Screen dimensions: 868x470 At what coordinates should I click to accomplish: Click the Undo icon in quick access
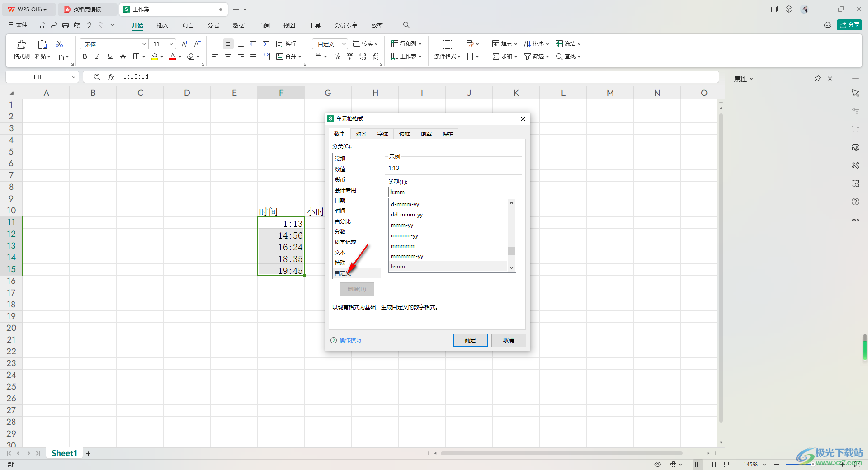pos(89,25)
